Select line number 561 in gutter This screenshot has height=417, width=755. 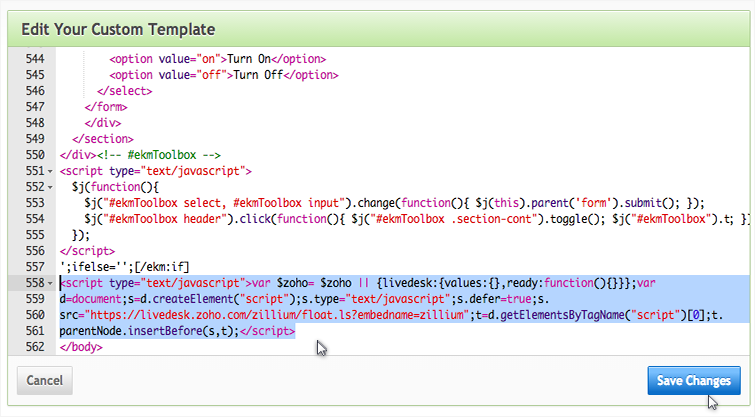pos(35,331)
